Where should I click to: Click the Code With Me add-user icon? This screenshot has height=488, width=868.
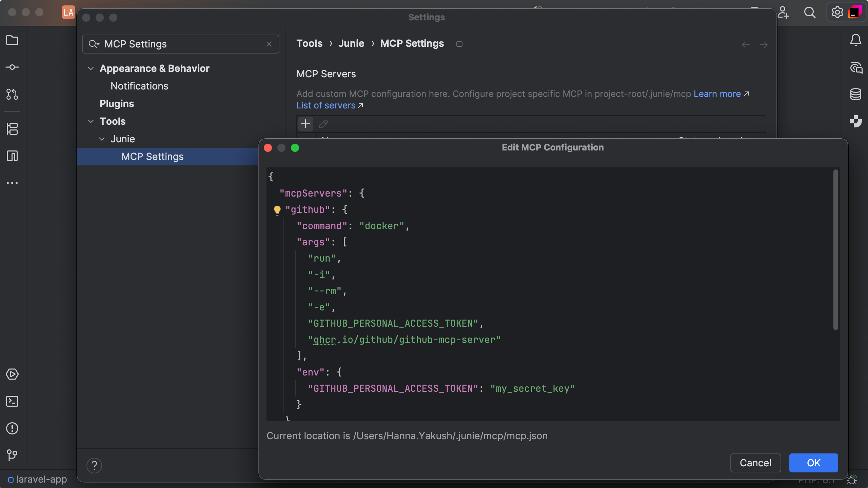pos(783,13)
